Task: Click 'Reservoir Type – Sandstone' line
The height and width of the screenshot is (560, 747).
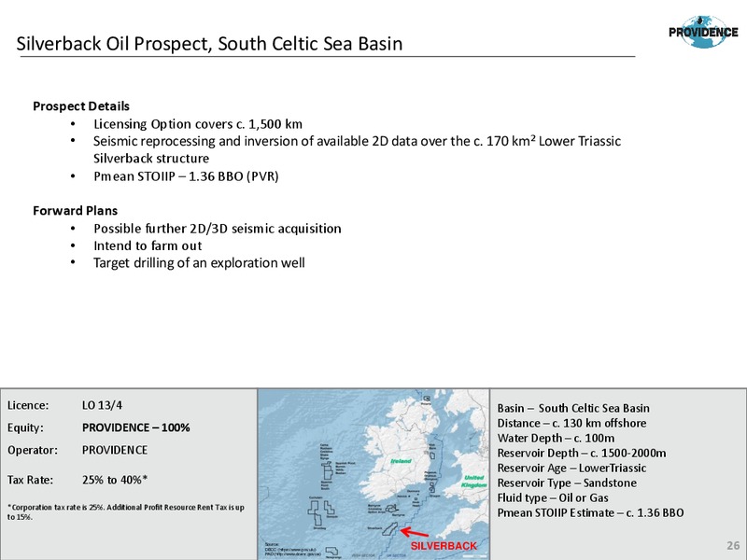Action: point(567,483)
